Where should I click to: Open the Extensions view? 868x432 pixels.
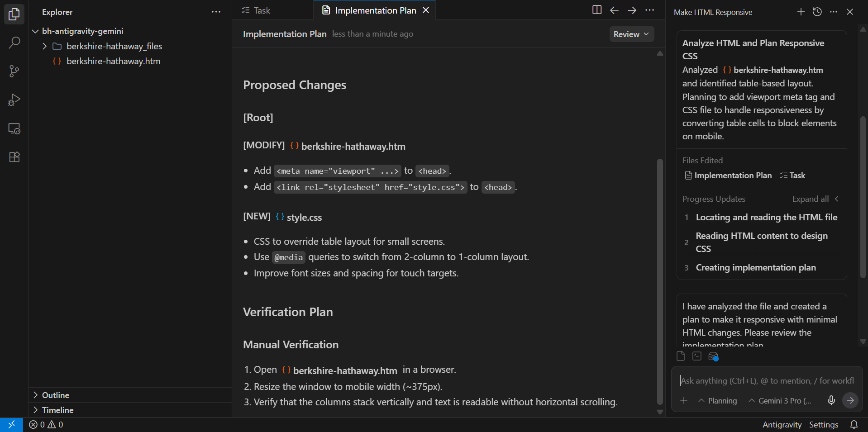(x=14, y=157)
